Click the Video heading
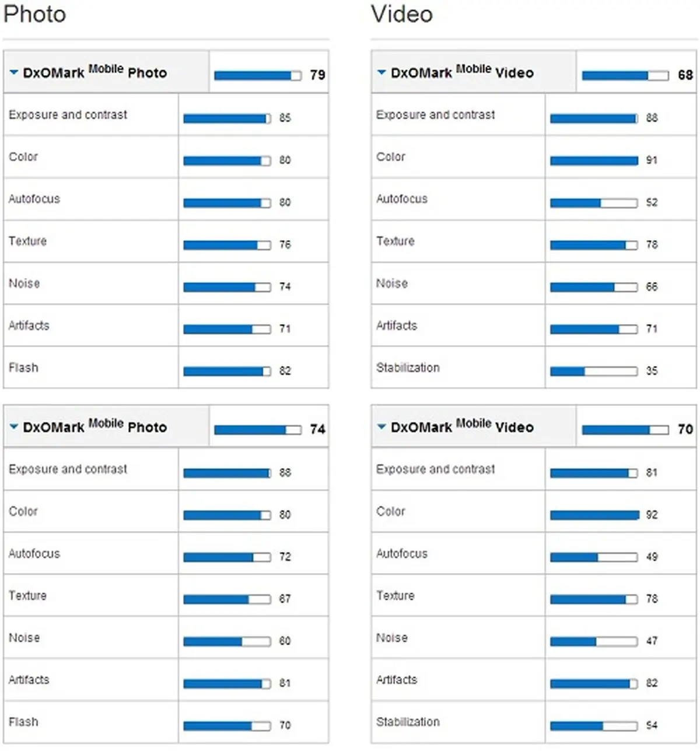 [x=402, y=14]
